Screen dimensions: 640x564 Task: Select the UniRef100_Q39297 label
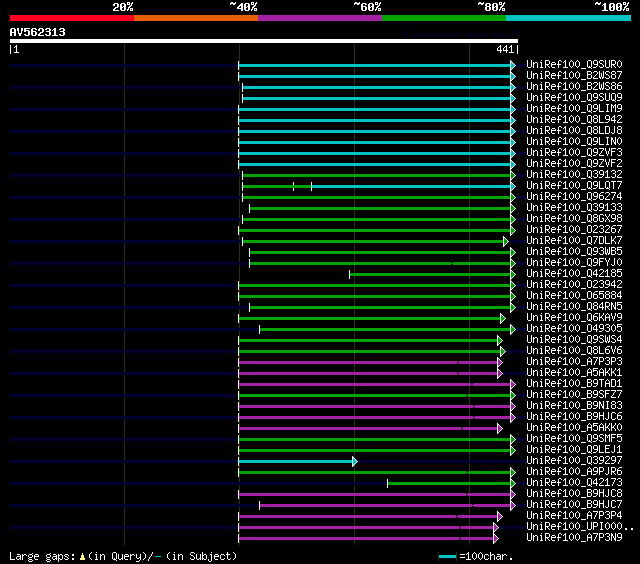tap(574, 461)
